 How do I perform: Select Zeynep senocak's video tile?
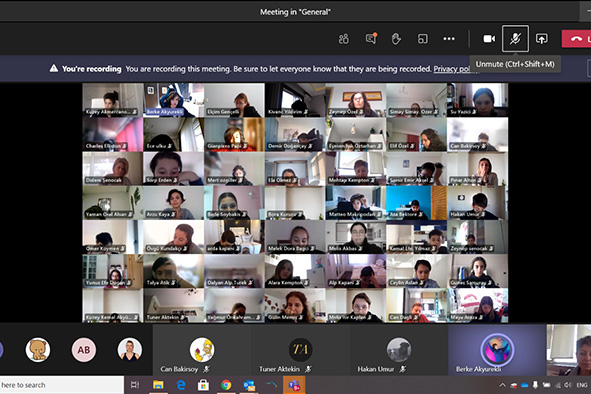tap(478, 237)
